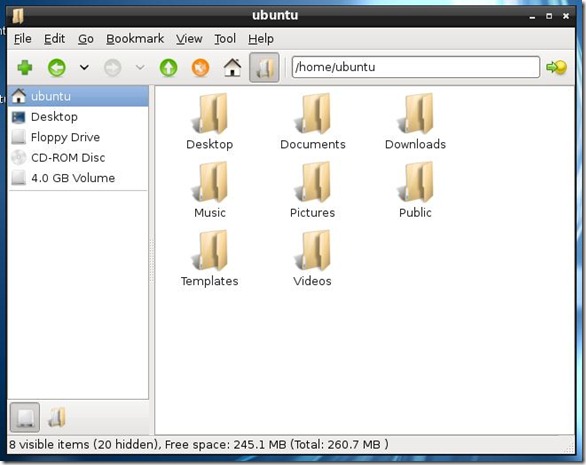Go back with the green left arrow
586x465 pixels.
[x=57, y=68]
